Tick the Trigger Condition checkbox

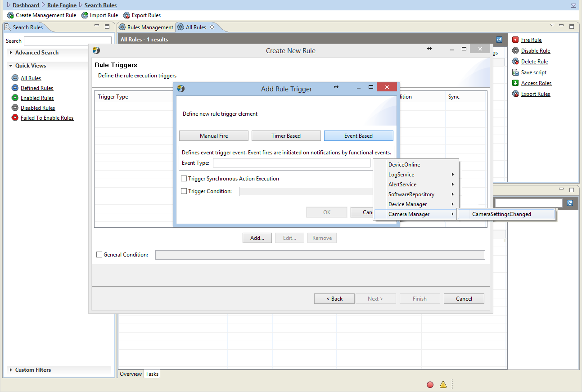tap(184, 191)
